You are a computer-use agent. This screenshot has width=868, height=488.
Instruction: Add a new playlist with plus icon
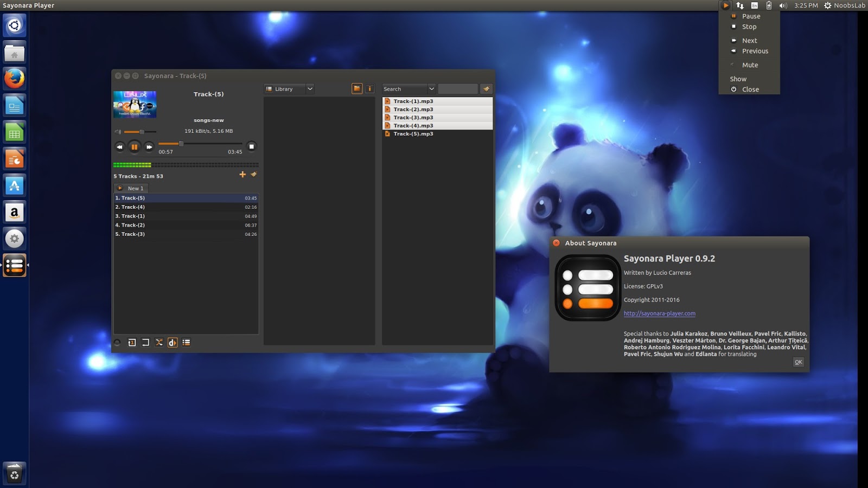click(x=242, y=175)
